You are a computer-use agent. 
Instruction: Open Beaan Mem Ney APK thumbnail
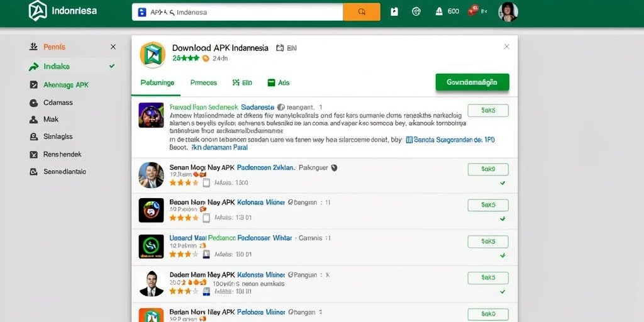pos(151,210)
